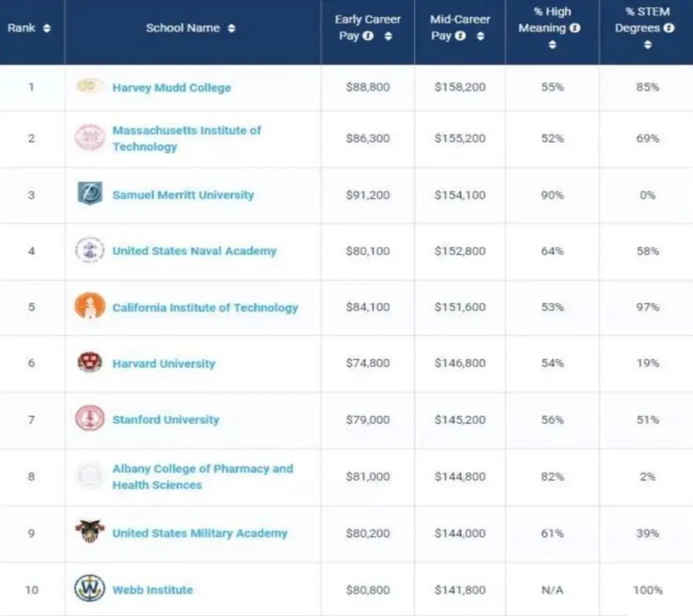Click the California Institute of Technology logo
The image size is (693, 616).
pos(90,307)
